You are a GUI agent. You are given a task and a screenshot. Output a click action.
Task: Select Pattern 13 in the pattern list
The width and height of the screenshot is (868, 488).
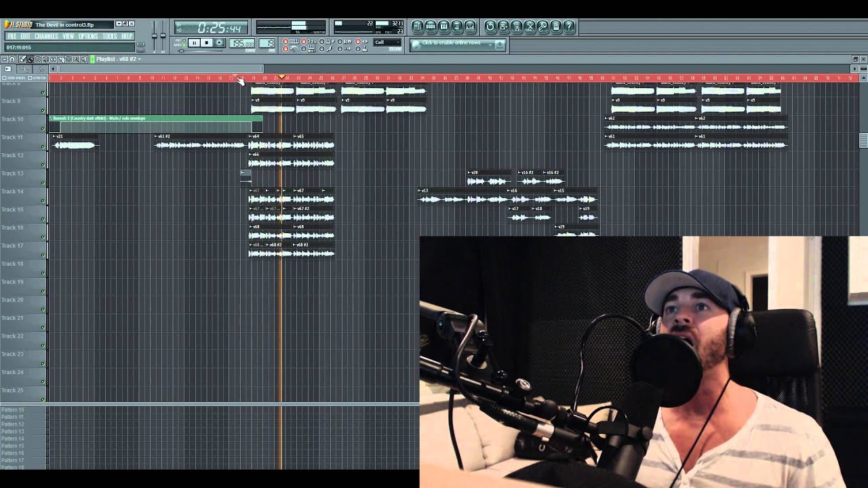click(13, 431)
